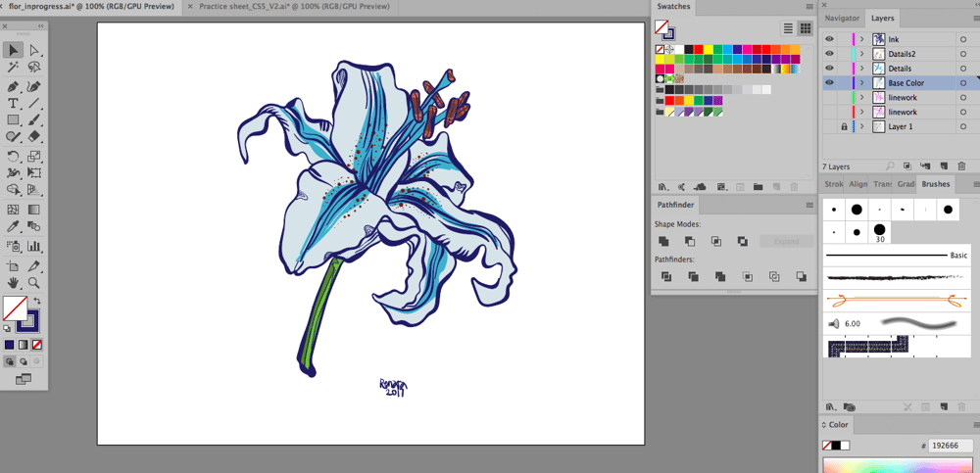Viewport: 980px width, 473px height.
Task: Select the Shape Builder tool
Action: [x=13, y=189]
